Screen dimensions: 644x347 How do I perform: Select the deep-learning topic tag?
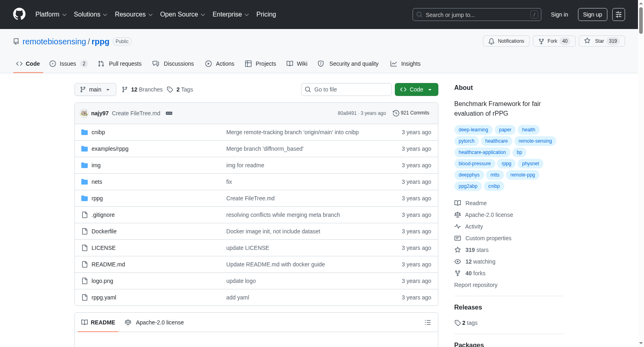point(473,130)
